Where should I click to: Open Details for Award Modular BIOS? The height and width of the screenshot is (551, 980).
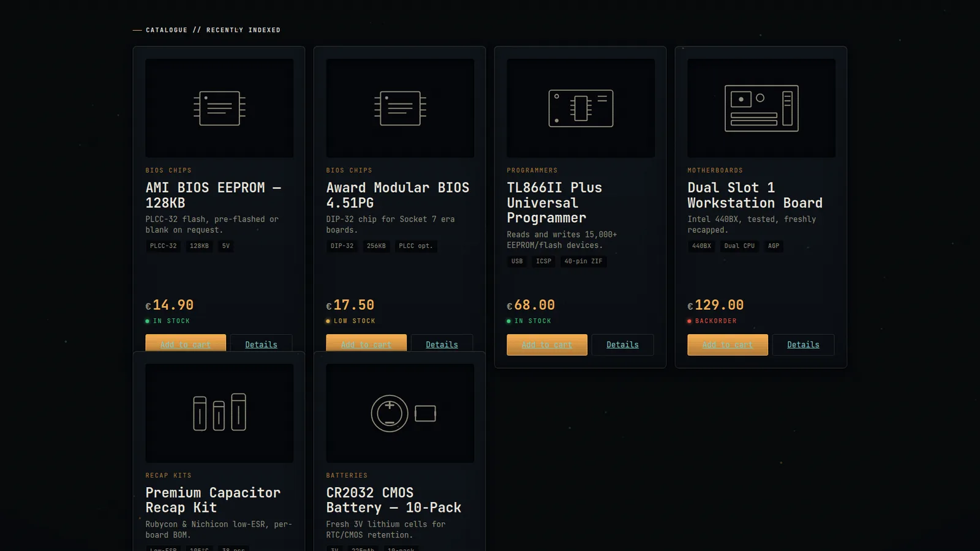coord(442,343)
